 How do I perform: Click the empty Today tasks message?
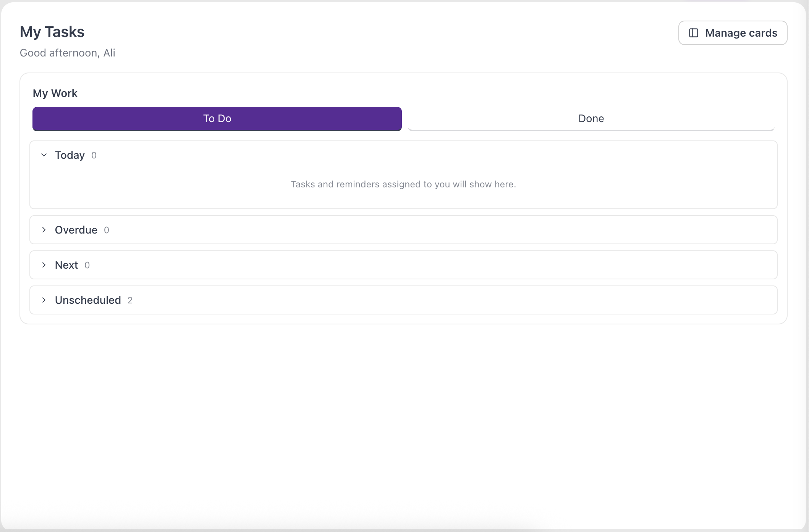pos(403,184)
